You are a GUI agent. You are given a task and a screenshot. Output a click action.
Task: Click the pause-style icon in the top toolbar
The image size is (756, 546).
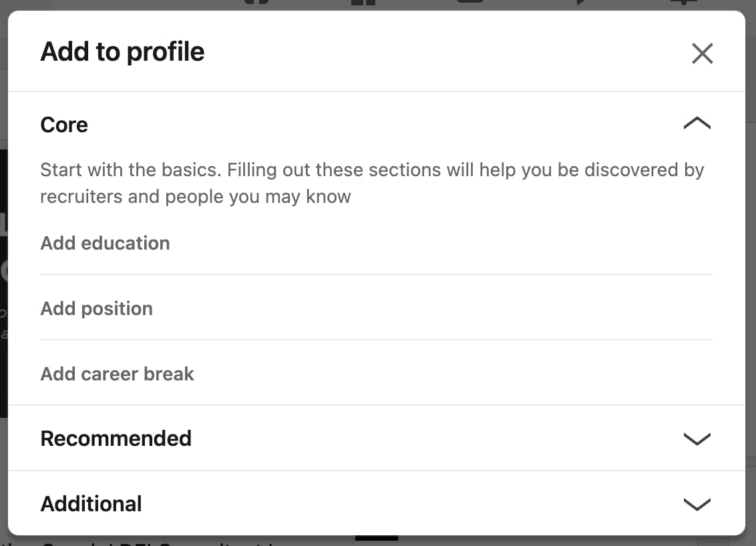(364, 4)
